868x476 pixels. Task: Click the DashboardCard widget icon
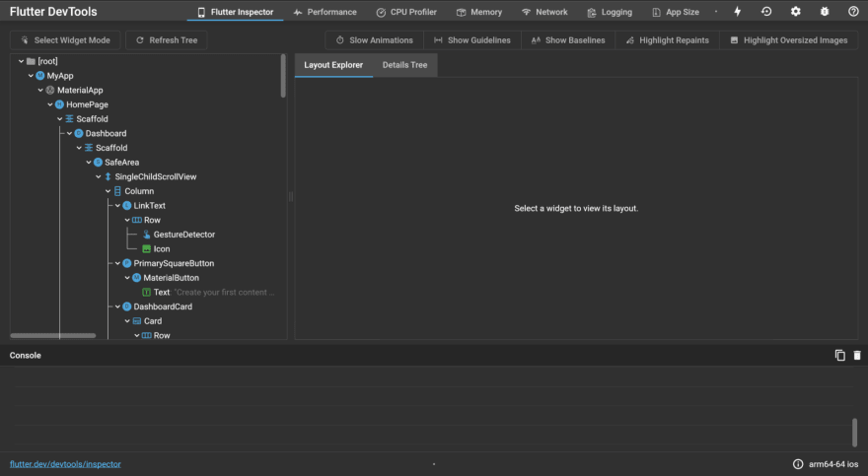point(127,306)
